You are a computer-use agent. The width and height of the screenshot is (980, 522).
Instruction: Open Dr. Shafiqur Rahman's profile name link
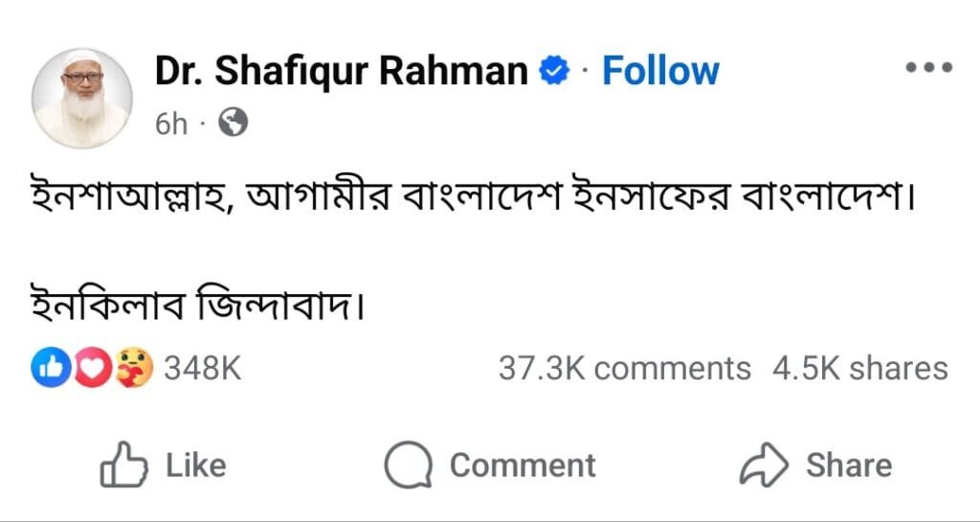[341, 71]
